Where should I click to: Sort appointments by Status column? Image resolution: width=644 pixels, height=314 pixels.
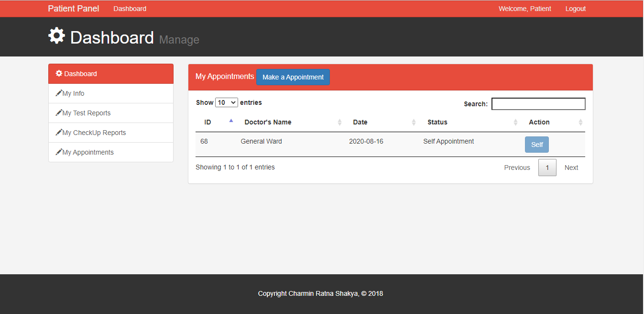[515, 123]
